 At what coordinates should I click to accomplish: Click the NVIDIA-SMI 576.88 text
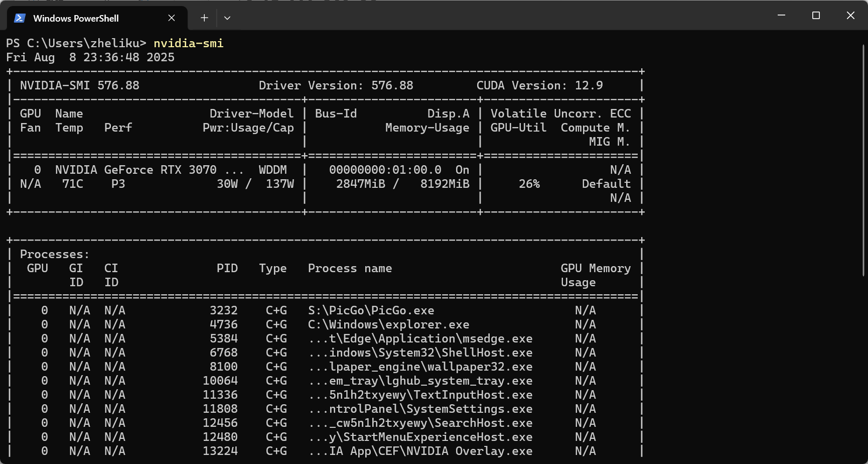pyautogui.click(x=80, y=85)
